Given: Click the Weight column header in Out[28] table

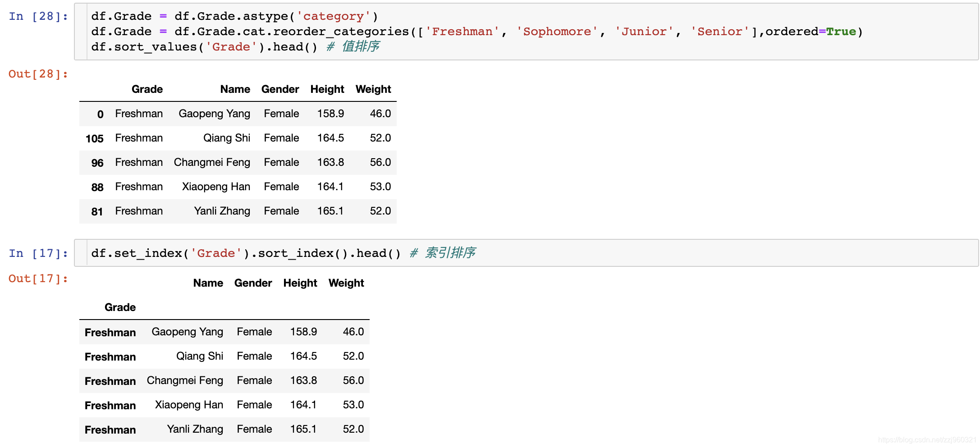Looking at the screenshot, I should [373, 89].
